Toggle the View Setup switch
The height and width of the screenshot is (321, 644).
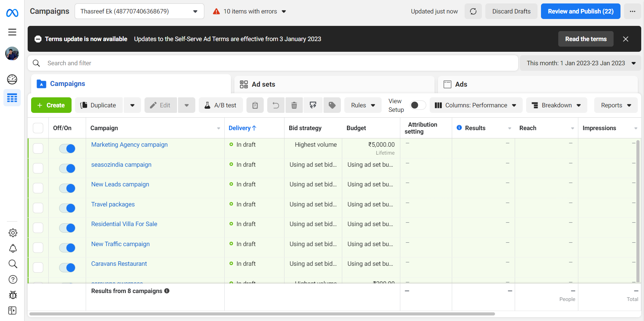pos(418,105)
